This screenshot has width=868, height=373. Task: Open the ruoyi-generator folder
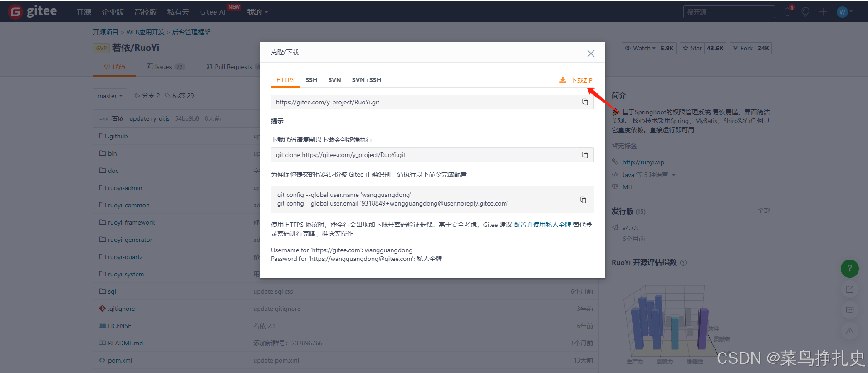[x=130, y=240]
